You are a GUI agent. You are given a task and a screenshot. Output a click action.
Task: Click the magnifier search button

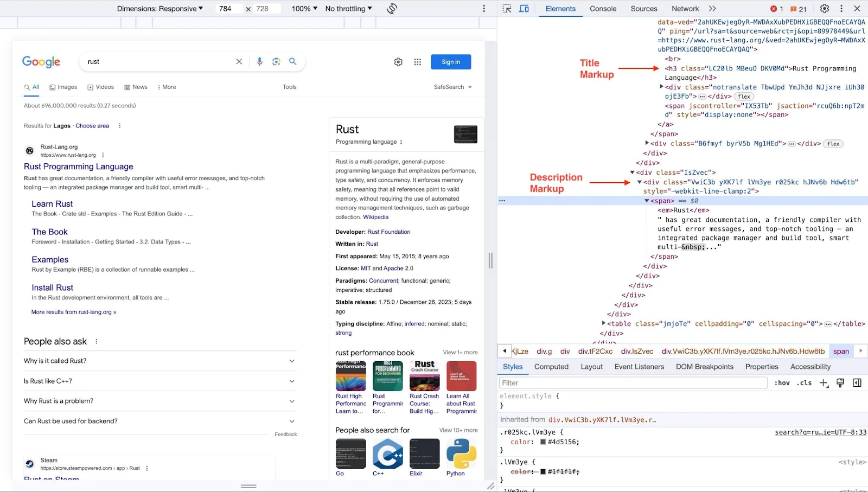293,61
